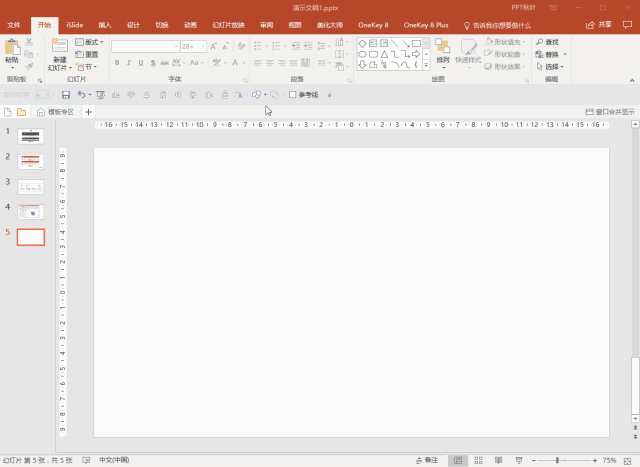The width and height of the screenshot is (640, 467).
Task: Open the Layout (版式) dropdown
Action: coord(89,42)
